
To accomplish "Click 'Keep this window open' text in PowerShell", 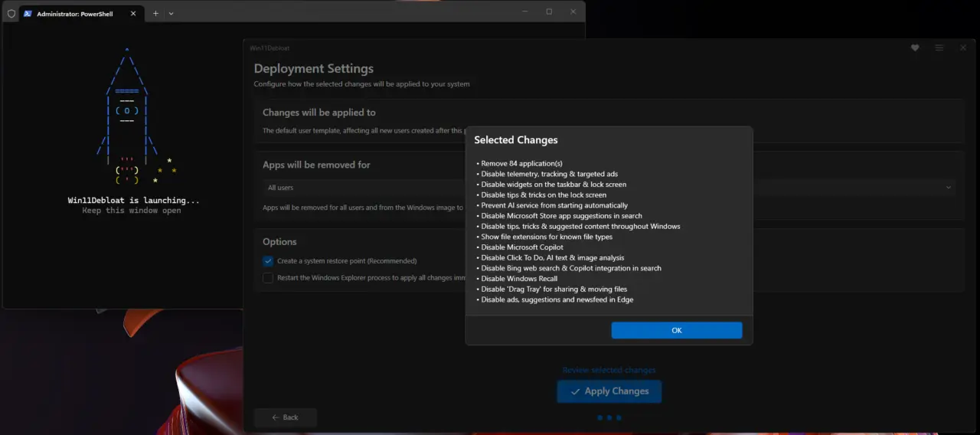I will point(132,211).
